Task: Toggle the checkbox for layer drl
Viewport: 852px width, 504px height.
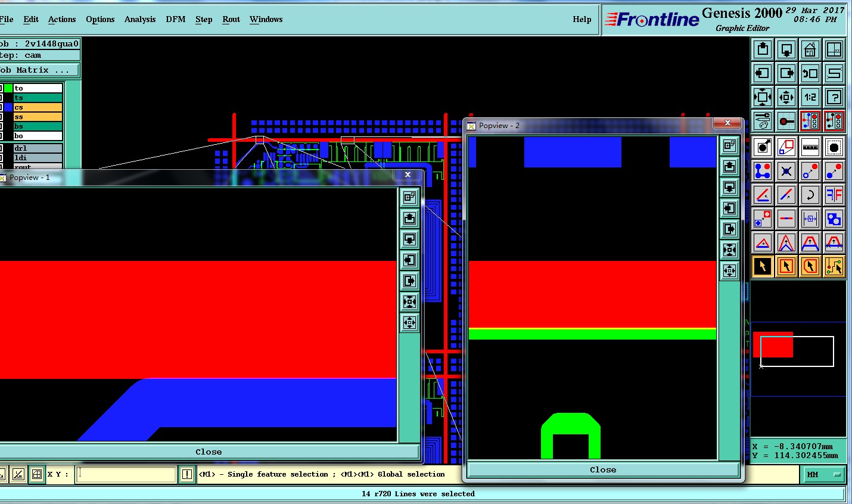Action: pyautogui.click(x=1, y=148)
